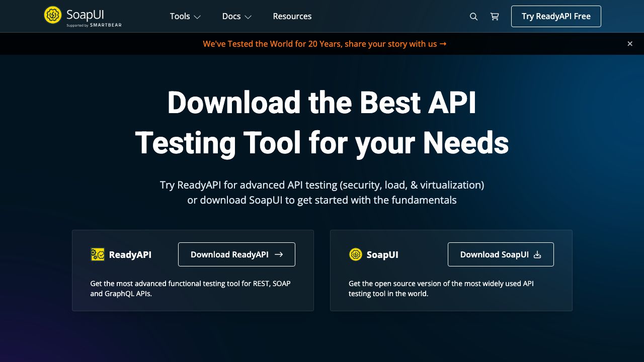Open the shopping cart icon
Screen dimensions: 644x362
[x=495, y=17]
